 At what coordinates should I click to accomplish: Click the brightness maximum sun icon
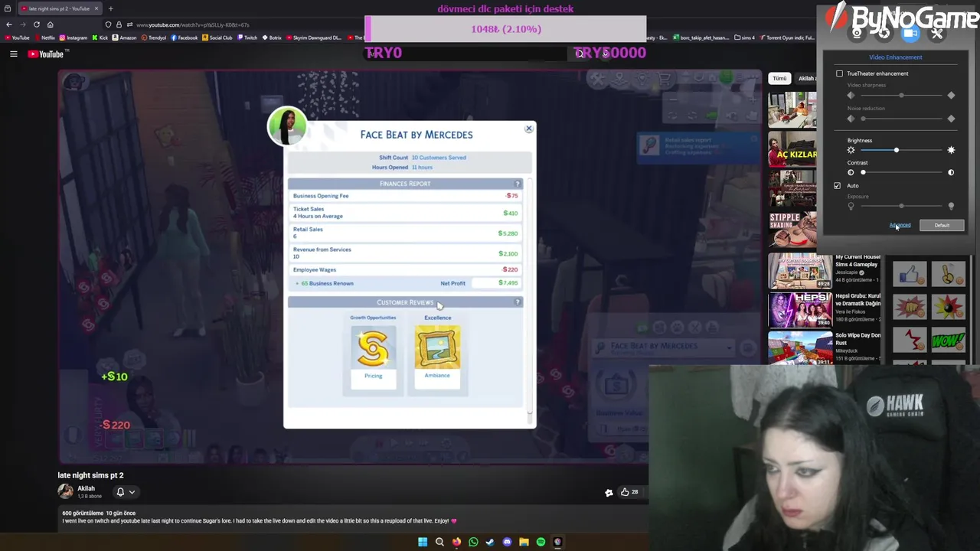coord(951,150)
